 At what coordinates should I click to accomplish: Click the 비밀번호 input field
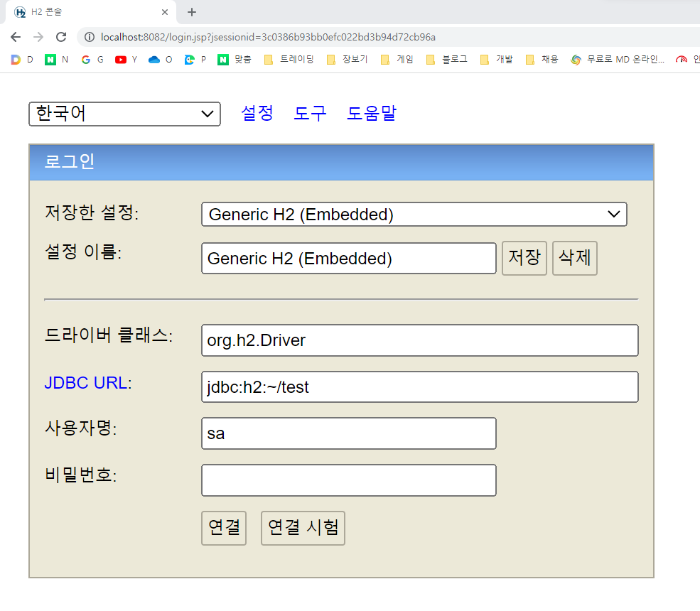(x=349, y=480)
